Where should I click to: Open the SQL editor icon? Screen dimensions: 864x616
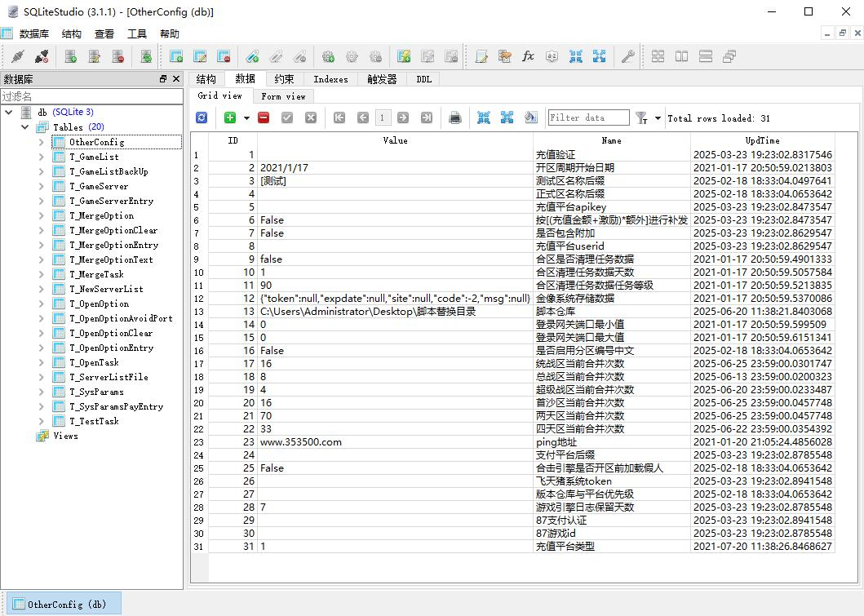click(481, 56)
